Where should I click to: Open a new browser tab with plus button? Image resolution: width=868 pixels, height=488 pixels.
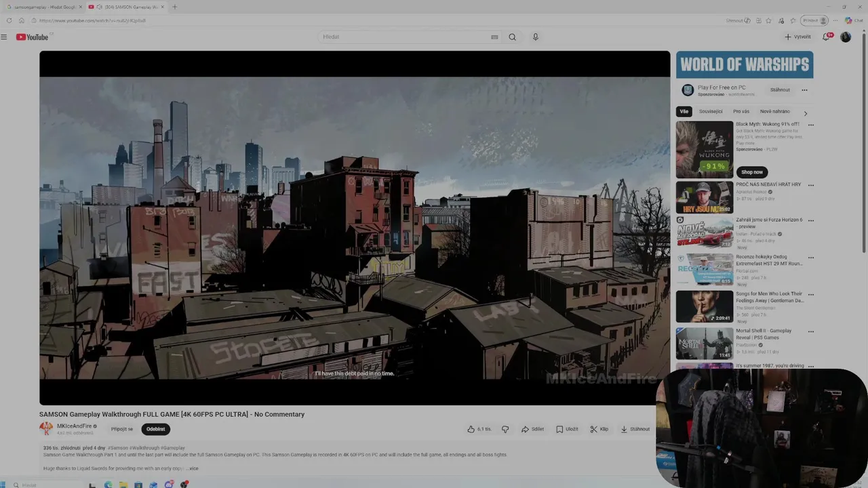pos(175,7)
